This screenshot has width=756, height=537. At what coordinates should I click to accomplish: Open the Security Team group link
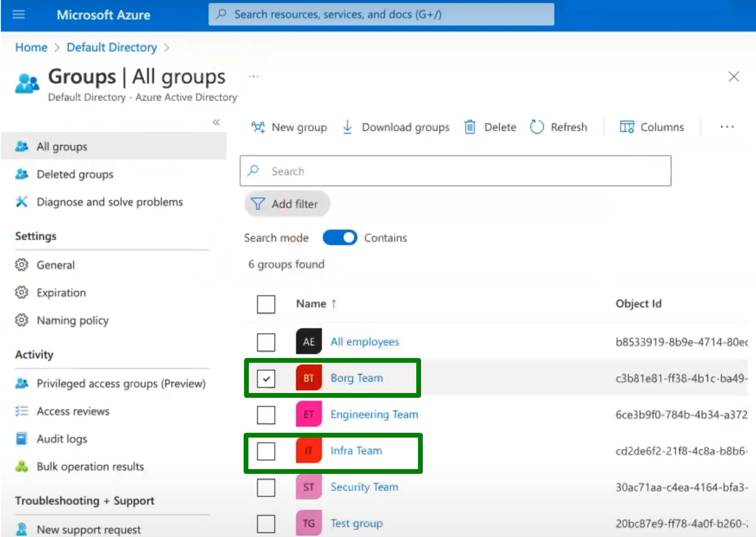click(x=364, y=487)
